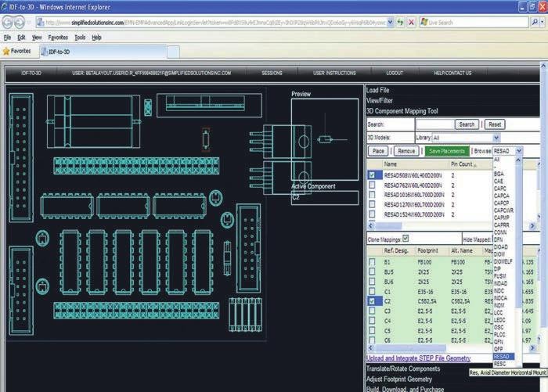Open the address bar URL history dropdown
The image size is (548, 392).
(391, 23)
